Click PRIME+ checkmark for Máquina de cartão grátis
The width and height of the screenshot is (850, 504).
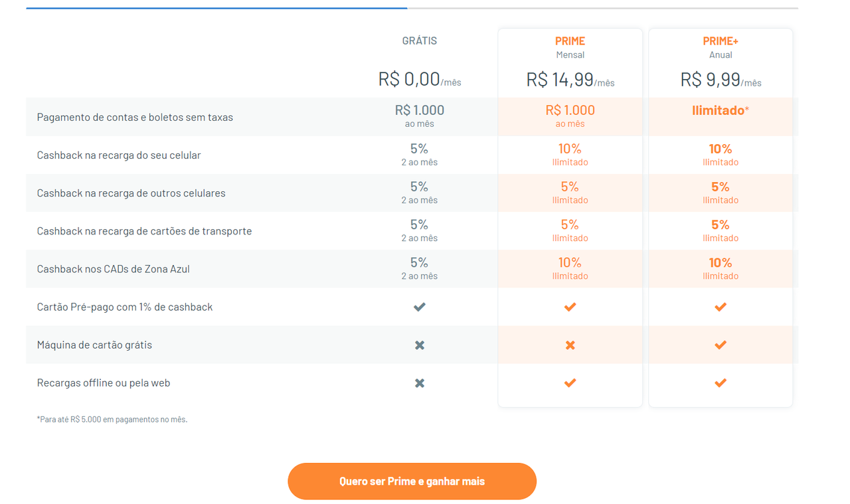[721, 345]
